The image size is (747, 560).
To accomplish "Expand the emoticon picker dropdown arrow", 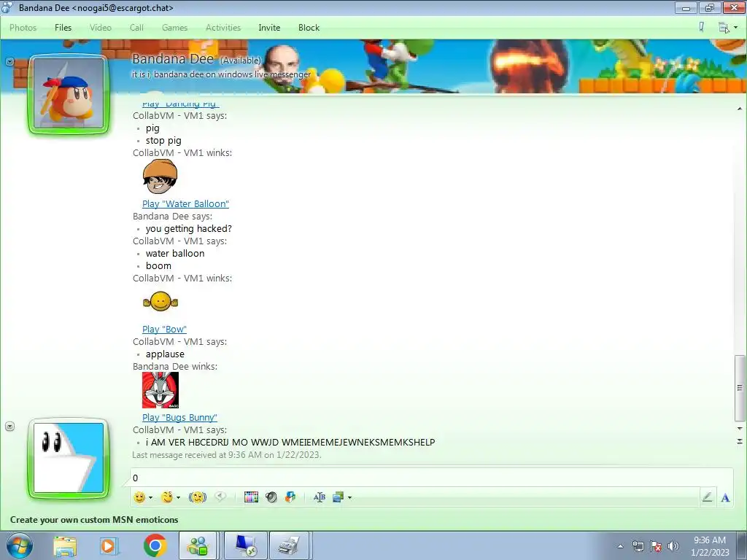I will pos(150,497).
